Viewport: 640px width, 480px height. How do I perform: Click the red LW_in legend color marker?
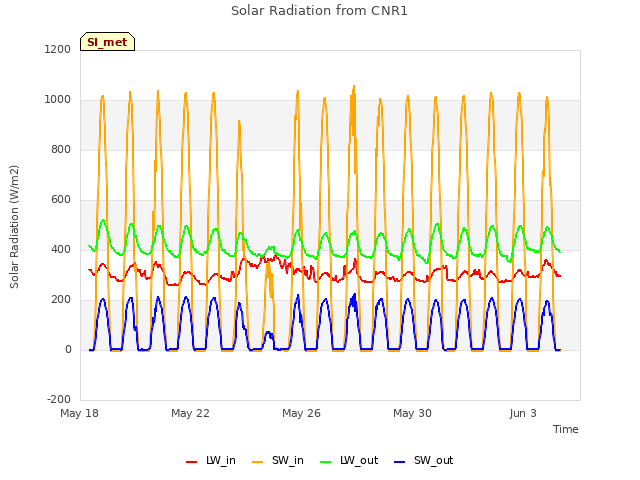click(191, 462)
